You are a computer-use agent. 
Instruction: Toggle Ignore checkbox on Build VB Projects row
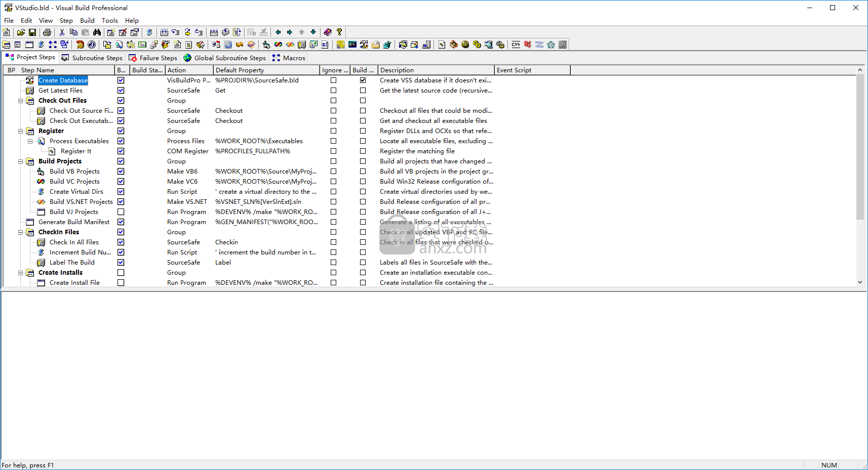pyautogui.click(x=333, y=171)
